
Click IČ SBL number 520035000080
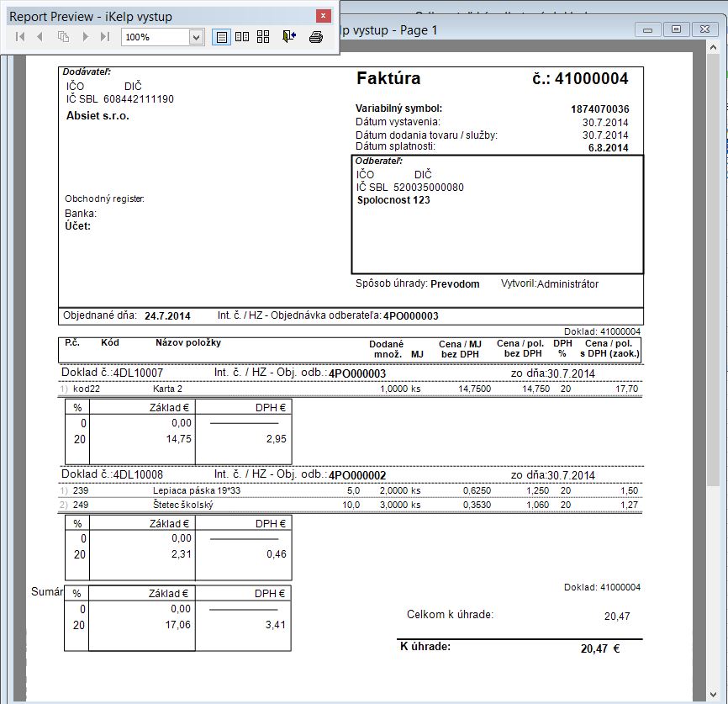point(428,188)
